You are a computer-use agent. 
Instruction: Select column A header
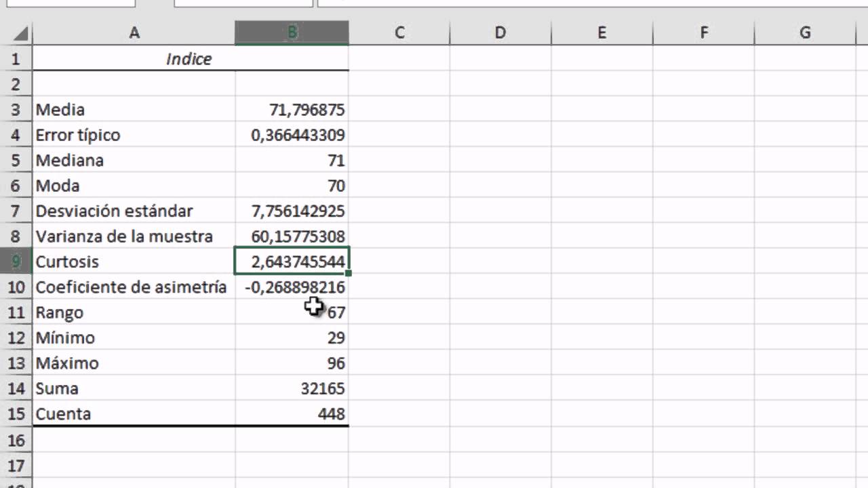pos(134,33)
